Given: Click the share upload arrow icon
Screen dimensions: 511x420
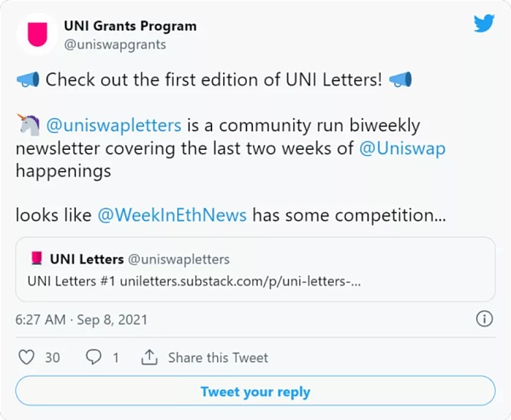Looking at the screenshot, I should [x=149, y=357].
